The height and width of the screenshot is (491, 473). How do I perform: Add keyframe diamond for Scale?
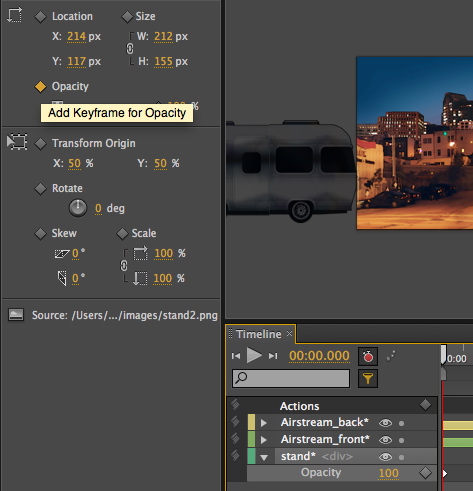(x=122, y=234)
